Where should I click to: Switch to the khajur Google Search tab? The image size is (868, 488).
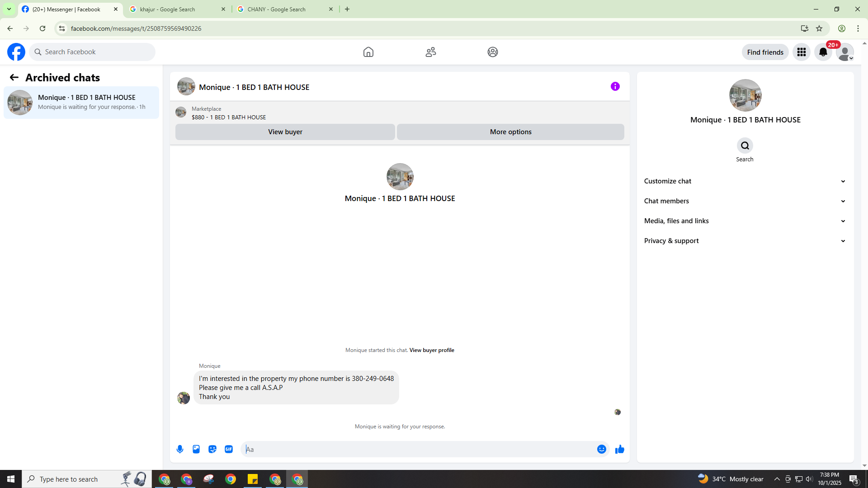(177, 9)
